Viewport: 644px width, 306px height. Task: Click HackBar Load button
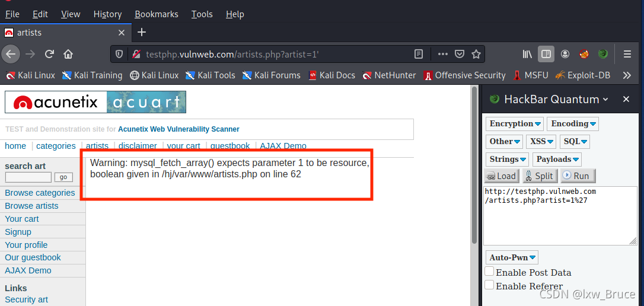502,176
